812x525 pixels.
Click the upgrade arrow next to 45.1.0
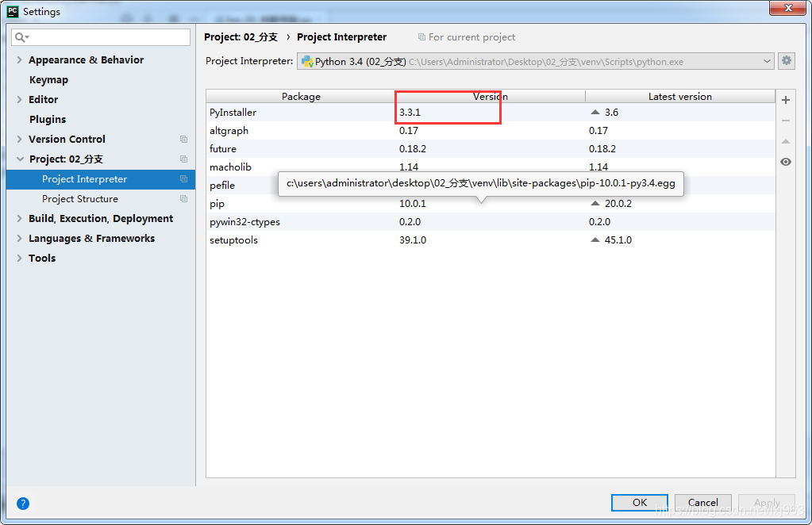tap(595, 240)
